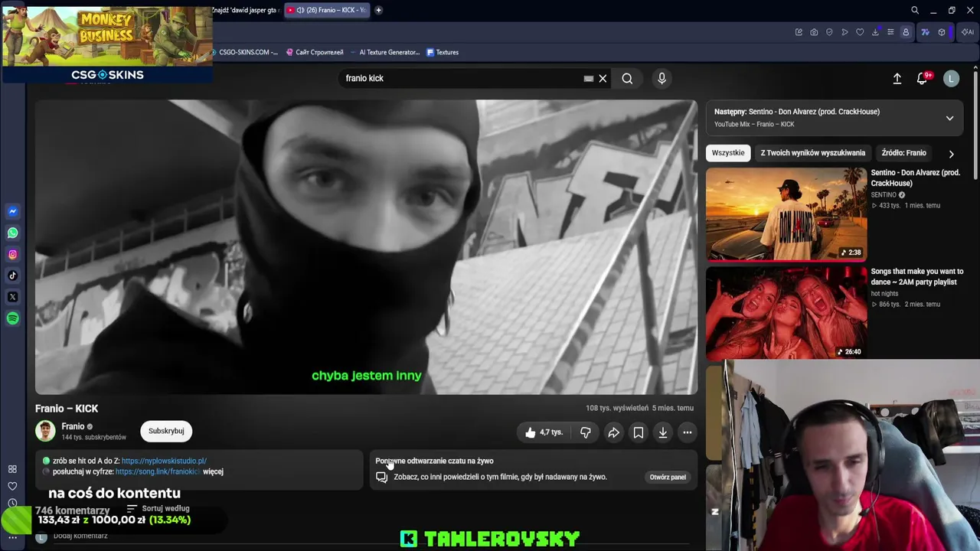Open Songs that make you want to dance title
The width and height of the screenshot is (980, 551).
(x=916, y=276)
